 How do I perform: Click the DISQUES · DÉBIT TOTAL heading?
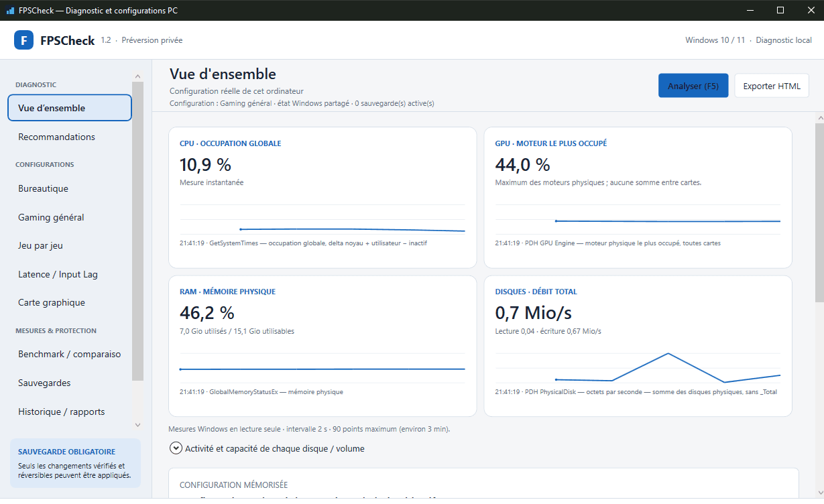pyautogui.click(x=536, y=292)
